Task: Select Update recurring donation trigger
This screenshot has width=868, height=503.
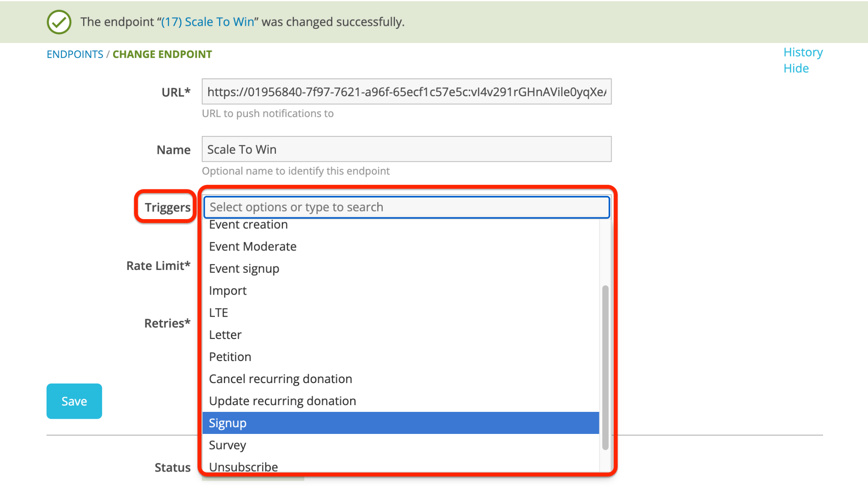Action: pos(401,401)
